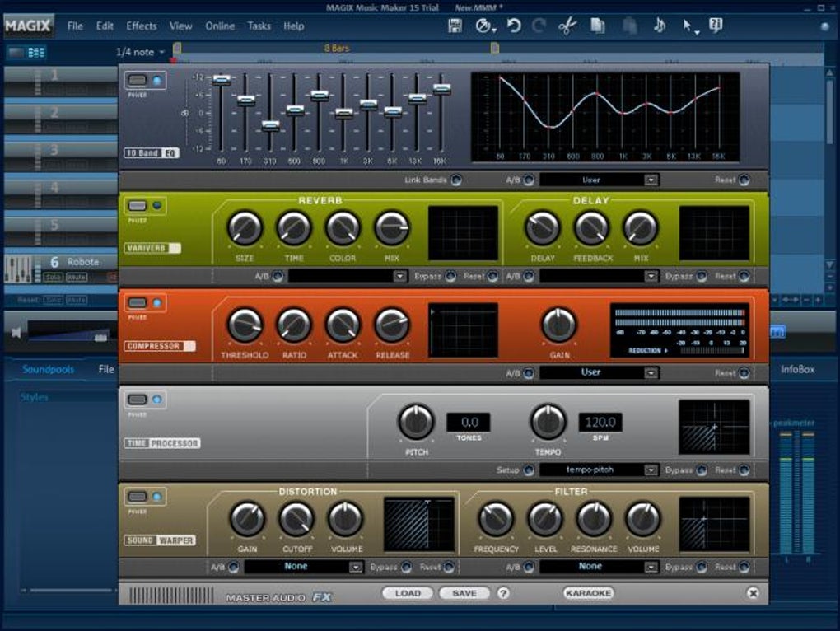Click the MAGIX logo button

point(28,26)
